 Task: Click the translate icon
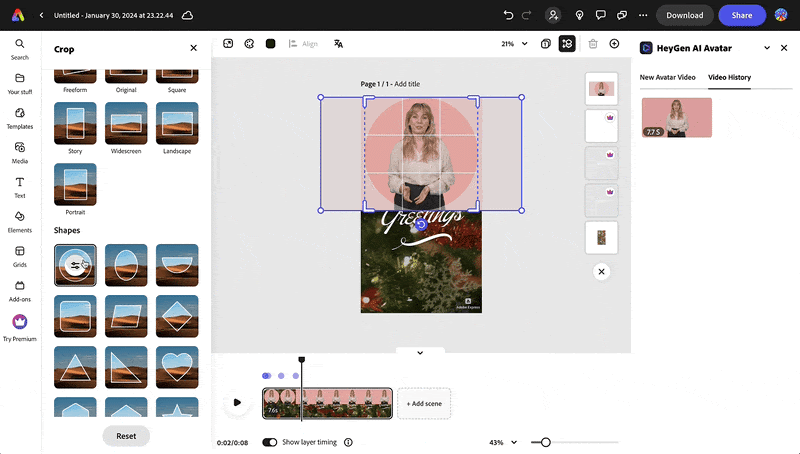coord(338,44)
